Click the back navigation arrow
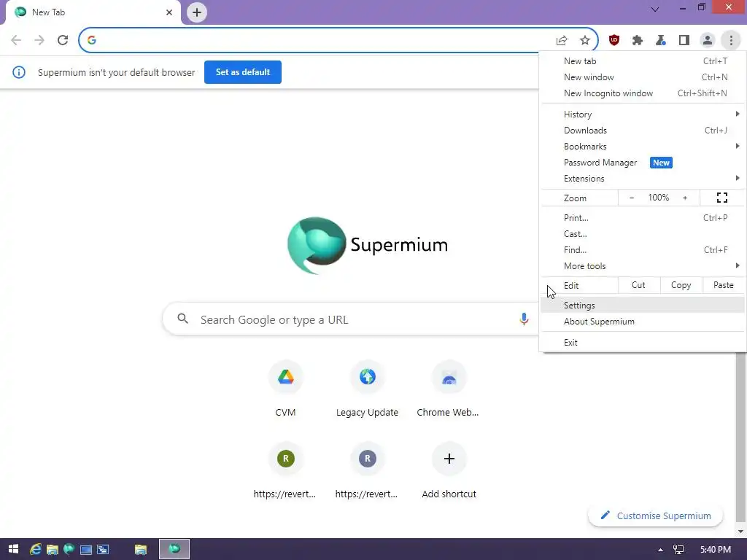The image size is (747, 560). tap(16, 40)
